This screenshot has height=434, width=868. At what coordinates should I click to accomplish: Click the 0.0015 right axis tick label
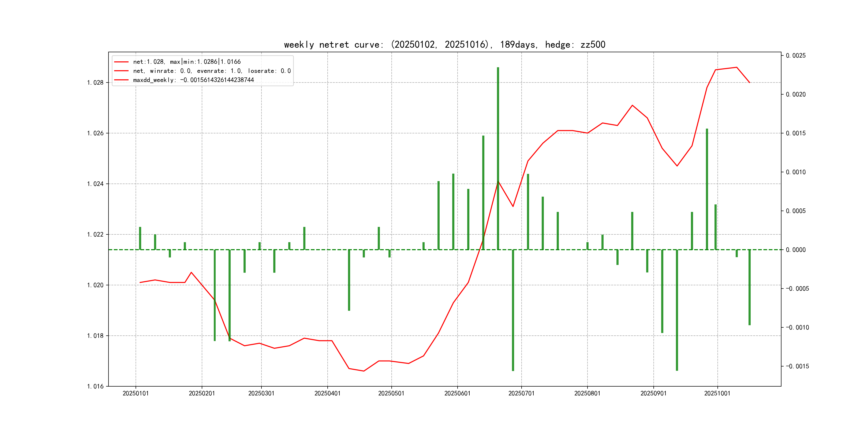click(796, 133)
